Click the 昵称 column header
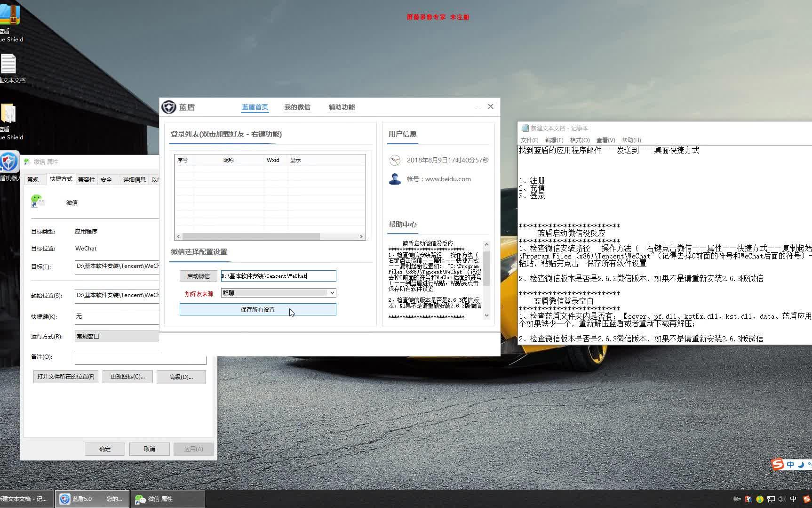This screenshot has width=812, height=508. (229, 160)
